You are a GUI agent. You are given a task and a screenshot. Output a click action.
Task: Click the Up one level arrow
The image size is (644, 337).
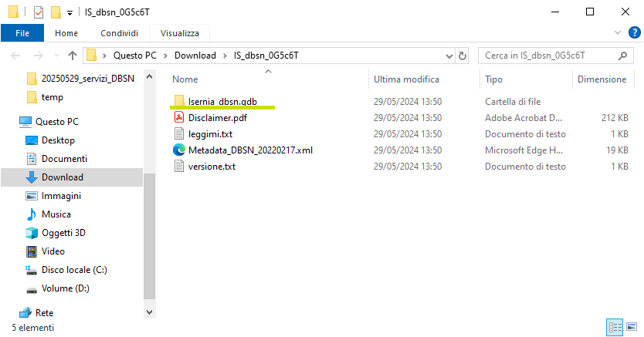coord(72,56)
